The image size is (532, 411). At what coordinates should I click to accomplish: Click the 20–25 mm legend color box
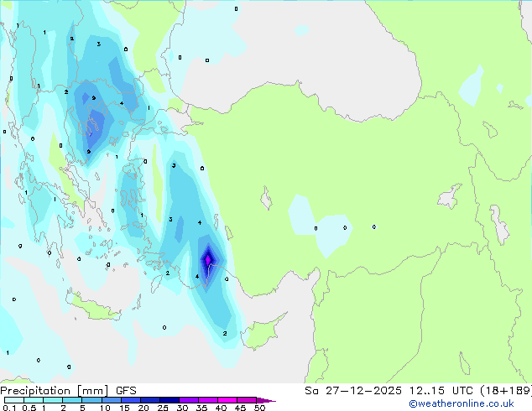(149, 400)
